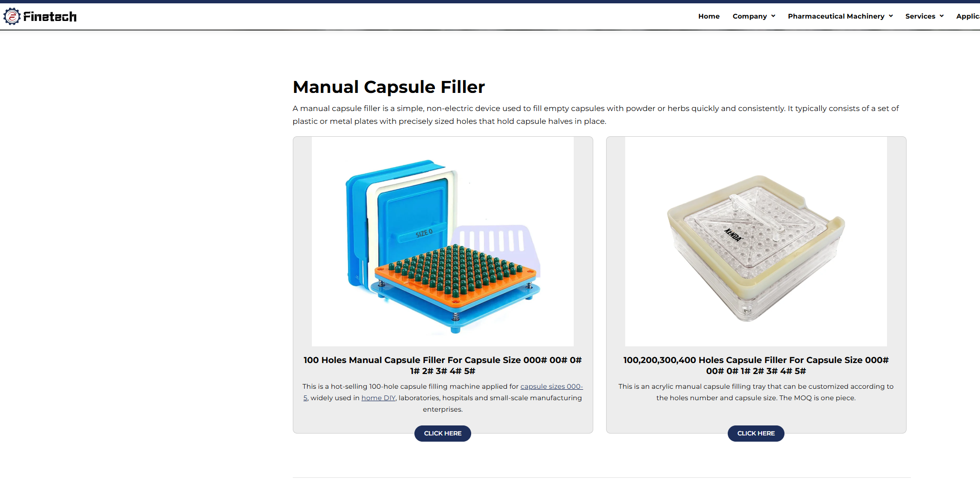Click the Finetech gear logo icon
The width and height of the screenshot is (980, 485).
coord(12,17)
